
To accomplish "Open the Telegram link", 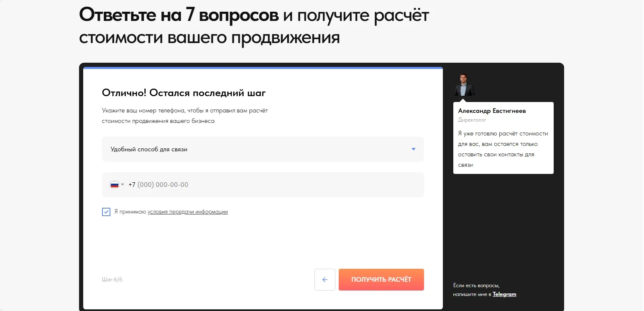I will (504, 294).
